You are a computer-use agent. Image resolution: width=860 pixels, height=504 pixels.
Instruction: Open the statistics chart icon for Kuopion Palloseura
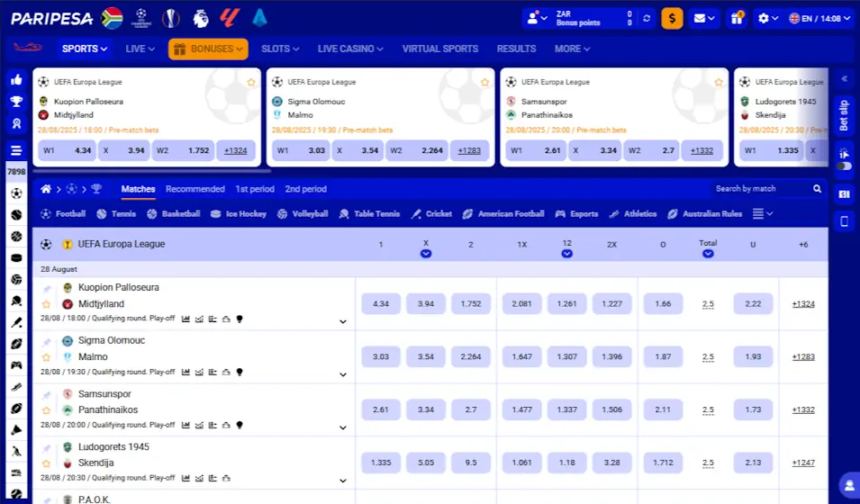click(x=186, y=319)
